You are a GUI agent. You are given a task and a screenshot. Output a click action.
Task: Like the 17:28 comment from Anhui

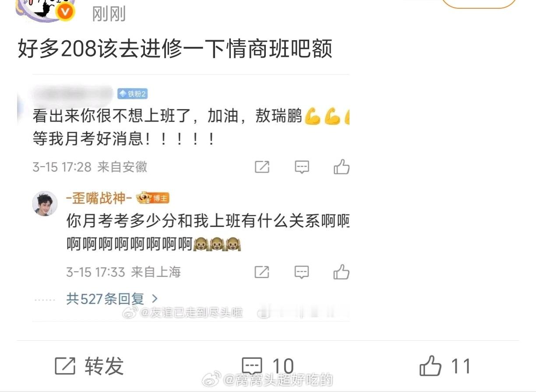pyautogui.click(x=342, y=167)
